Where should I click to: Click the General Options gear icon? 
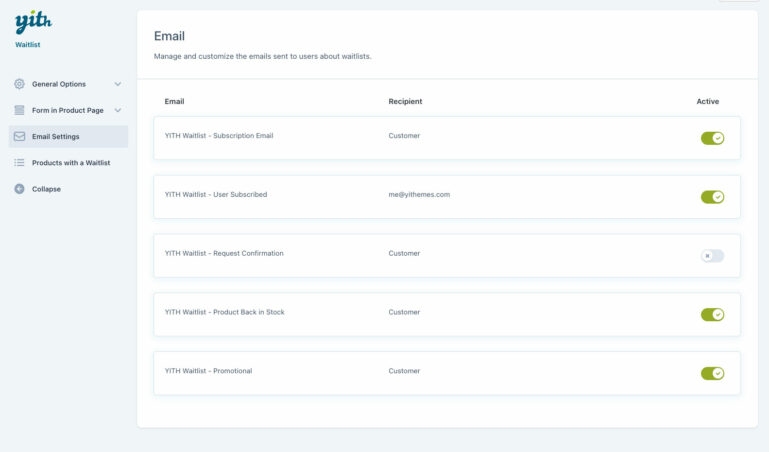click(x=19, y=84)
